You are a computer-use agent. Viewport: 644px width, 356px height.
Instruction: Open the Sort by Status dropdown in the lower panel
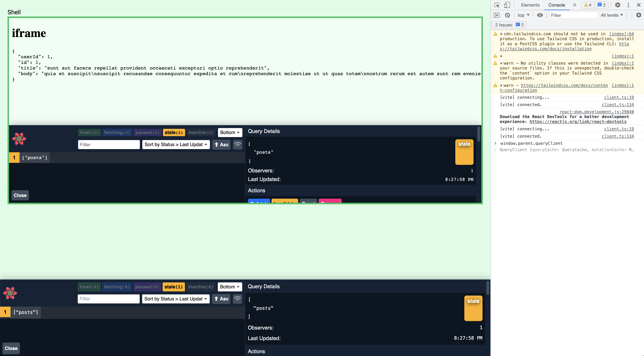point(176,299)
